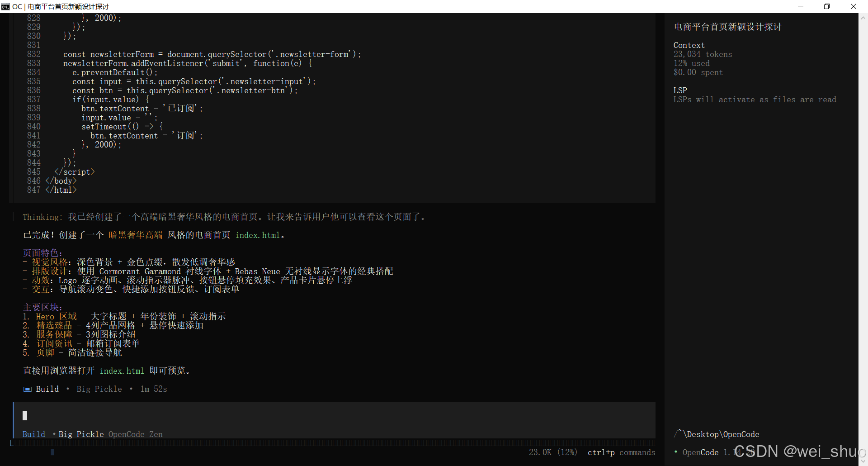Click list item 1 Hero 区域
868x466 pixels.
coord(124,317)
